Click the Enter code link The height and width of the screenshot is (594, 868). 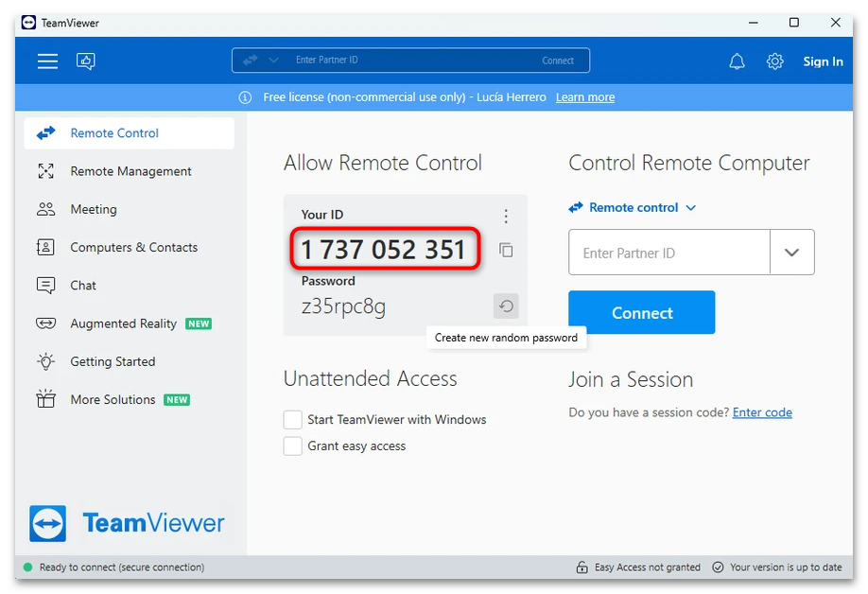tap(762, 412)
